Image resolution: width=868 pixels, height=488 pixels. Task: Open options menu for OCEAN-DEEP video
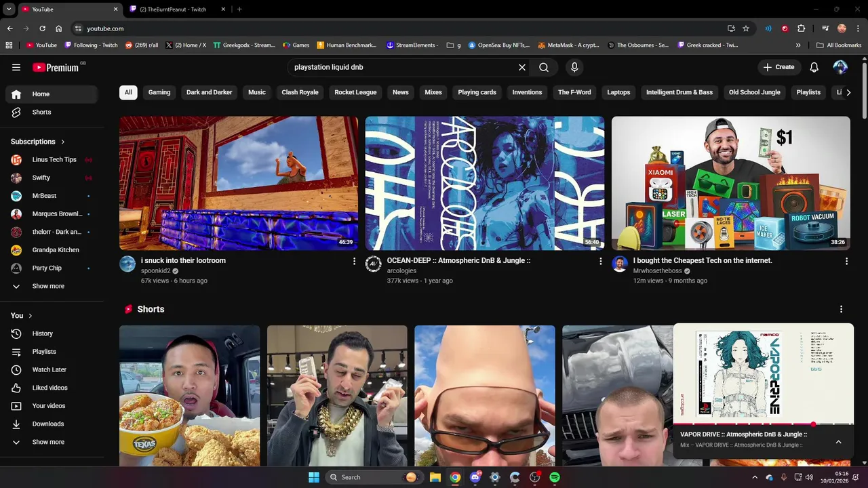(x=600, y=261)
